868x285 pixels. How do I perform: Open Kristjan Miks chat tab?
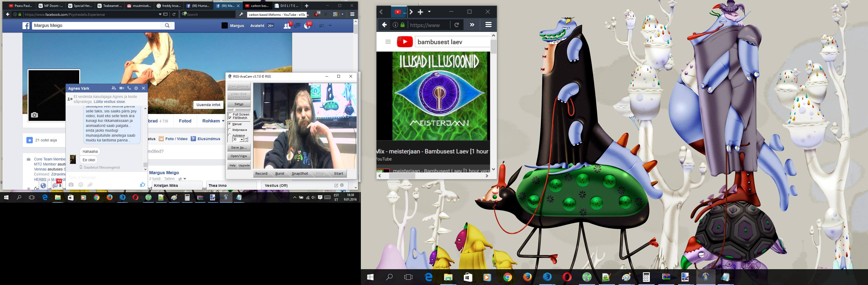(x=177, y=186)
